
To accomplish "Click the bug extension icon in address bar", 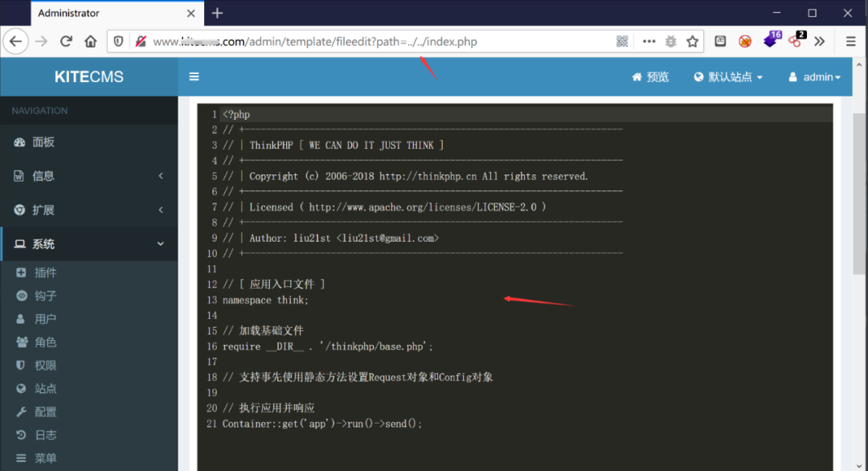I will tap(671, 42).
